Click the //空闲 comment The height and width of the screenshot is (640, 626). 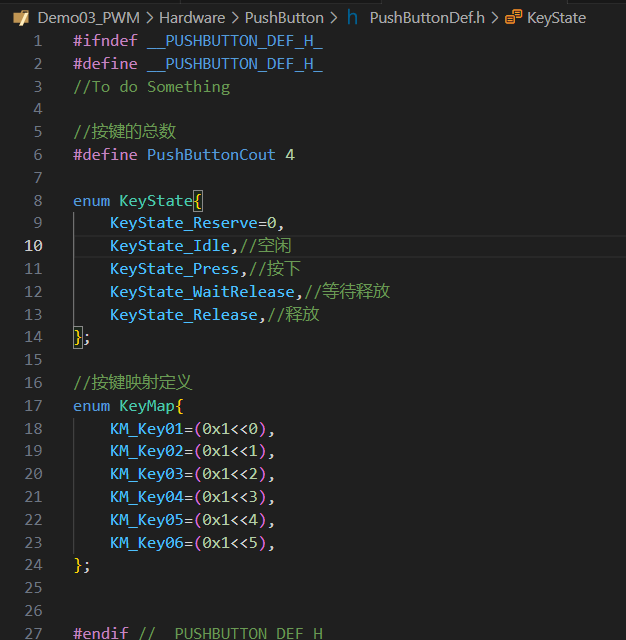266,246
